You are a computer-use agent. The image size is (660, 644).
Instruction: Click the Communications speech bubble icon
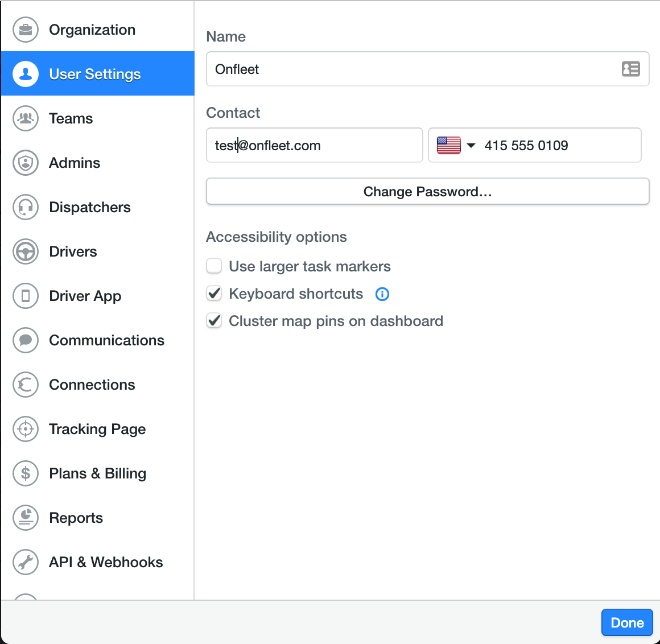point(26,340)
